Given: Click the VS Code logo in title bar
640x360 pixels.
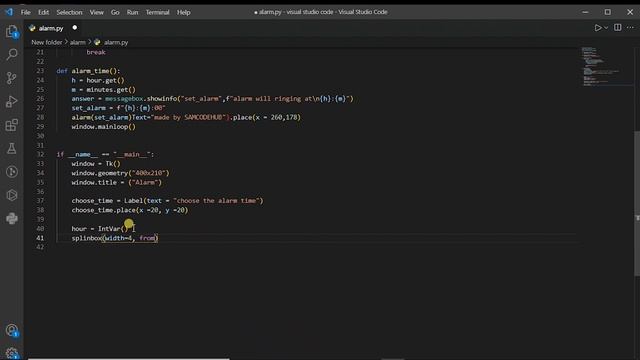Looking at the screenshot, I should point(9,12).
